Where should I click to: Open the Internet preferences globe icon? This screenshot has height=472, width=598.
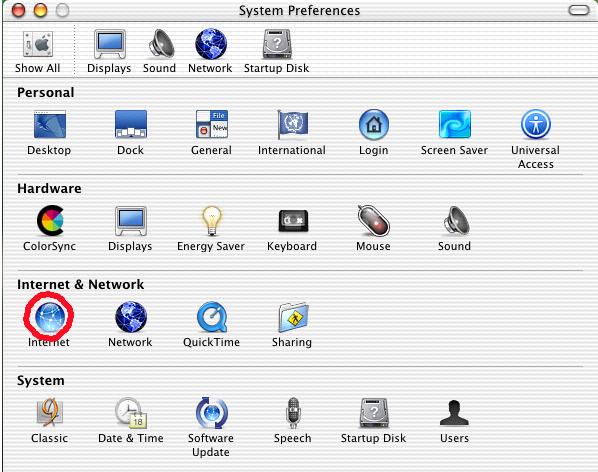(x=50, y=316)
